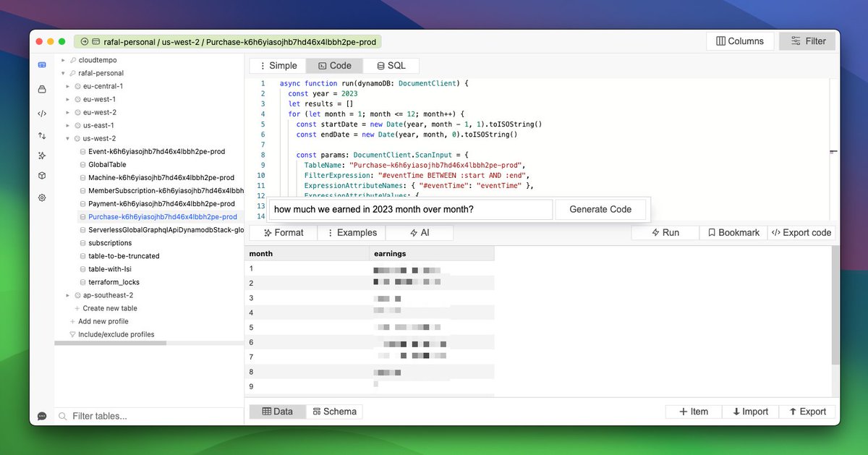Image resolution: width=868 pixels, height=455 pixels.
Task: Open Event-k6h6yiasojhb7hd46x4lbbh2pe-prod table
Action: 156,152
